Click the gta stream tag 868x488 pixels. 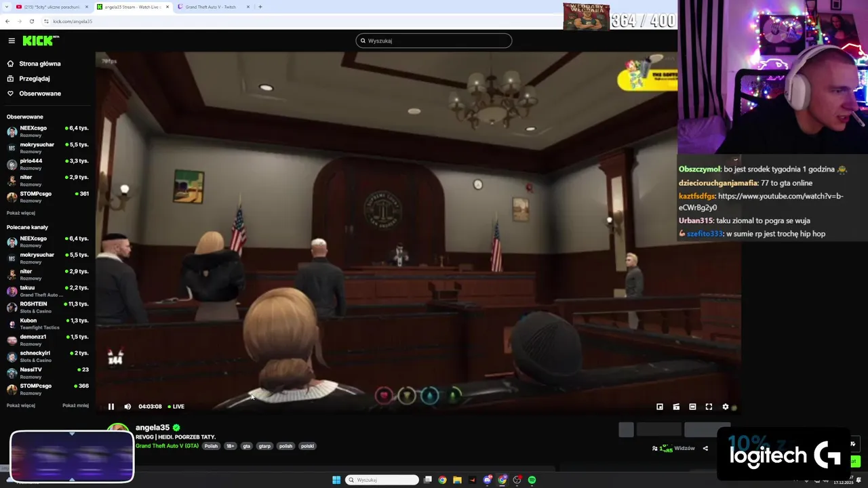pyautogui.click(x=247, y=446)
